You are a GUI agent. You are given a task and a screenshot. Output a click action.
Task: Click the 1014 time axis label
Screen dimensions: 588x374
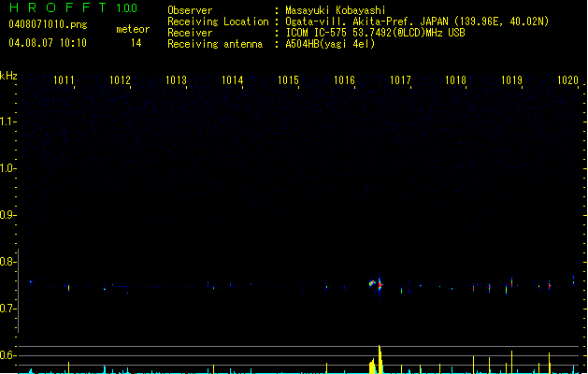[232, 79]
